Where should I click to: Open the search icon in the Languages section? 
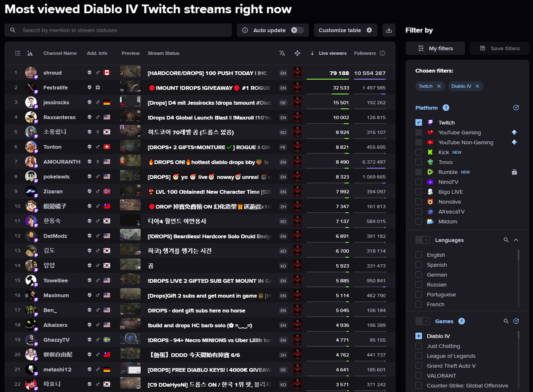[x=506, y=240]
